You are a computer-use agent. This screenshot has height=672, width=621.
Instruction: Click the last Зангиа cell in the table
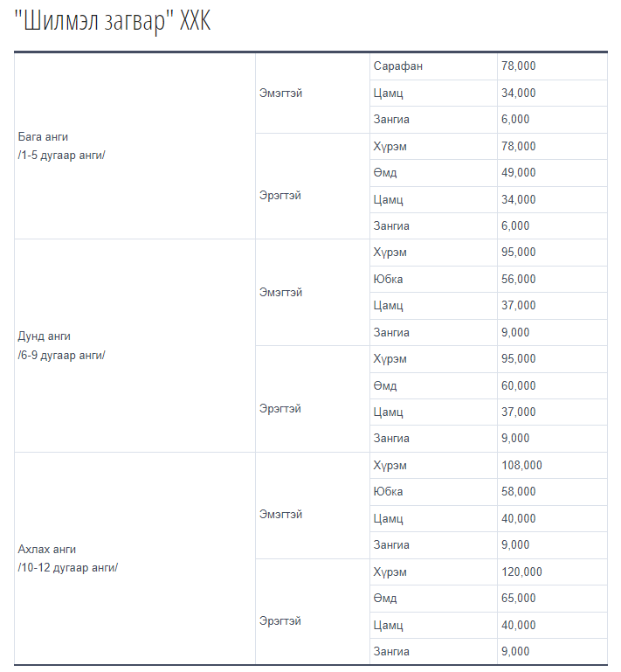pos(433,651)
